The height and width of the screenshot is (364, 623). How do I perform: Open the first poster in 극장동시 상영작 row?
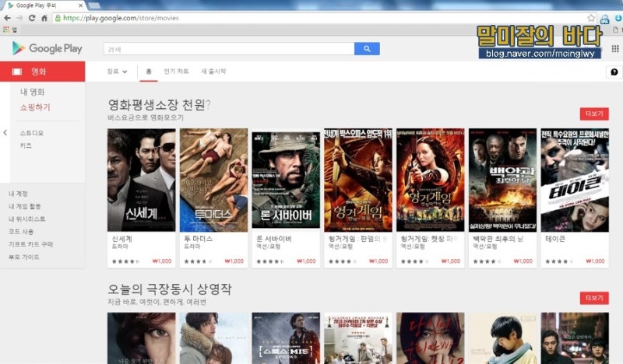pos(141,338)
